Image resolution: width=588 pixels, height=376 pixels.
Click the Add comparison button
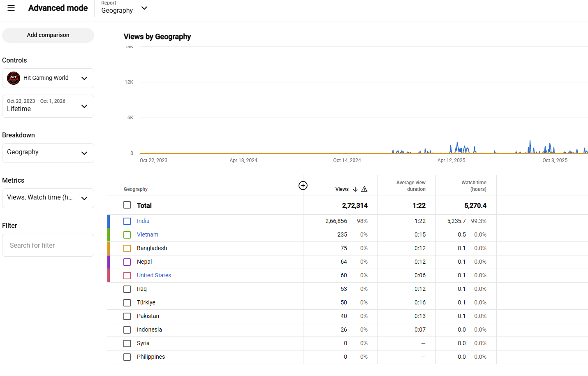coord(48,35)
